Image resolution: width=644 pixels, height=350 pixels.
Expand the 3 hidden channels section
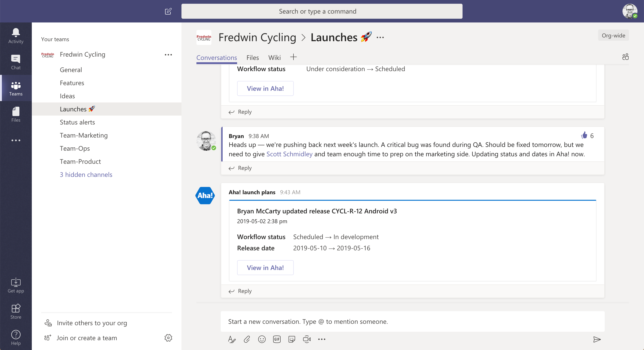pos(86,175)
